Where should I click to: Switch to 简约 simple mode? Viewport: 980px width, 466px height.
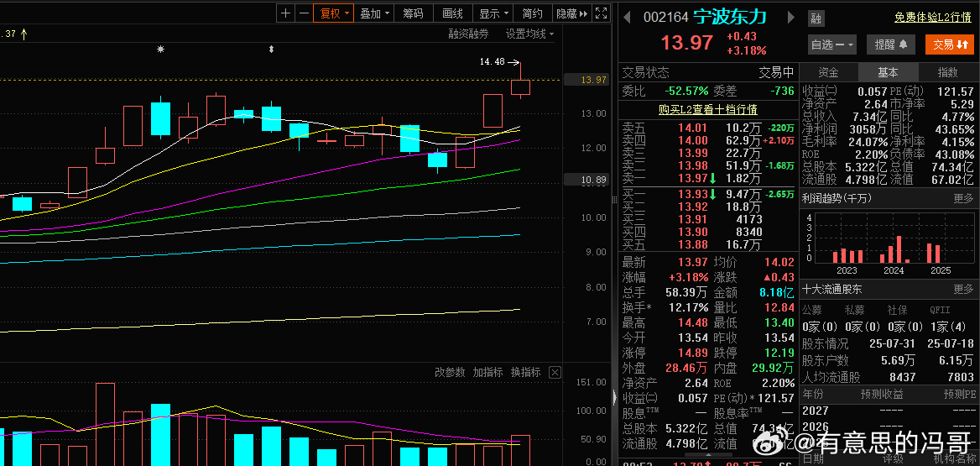pyautogui.click(x=533, y=13)
